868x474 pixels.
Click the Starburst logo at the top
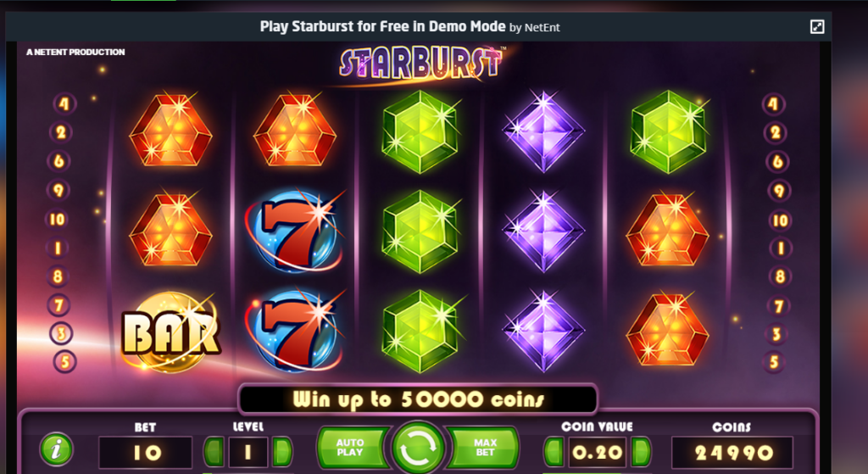point(422,64)
